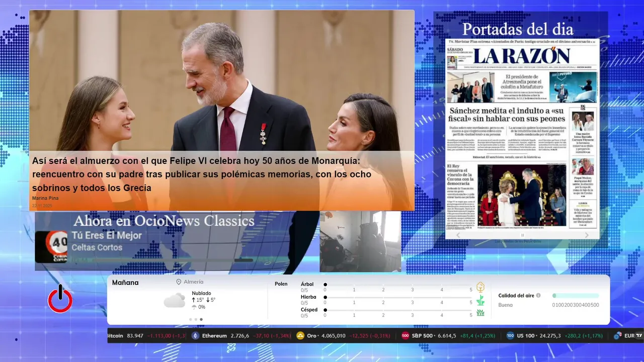Click the Mañana weather label
Viewport: 644px width, 362px height.
click(x=125, y=283)
